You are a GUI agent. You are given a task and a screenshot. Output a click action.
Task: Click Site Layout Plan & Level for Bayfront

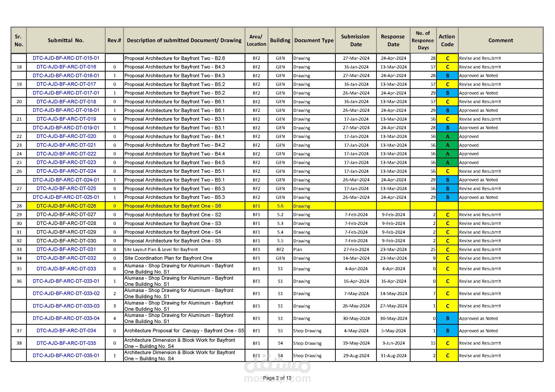coord(161,249)
